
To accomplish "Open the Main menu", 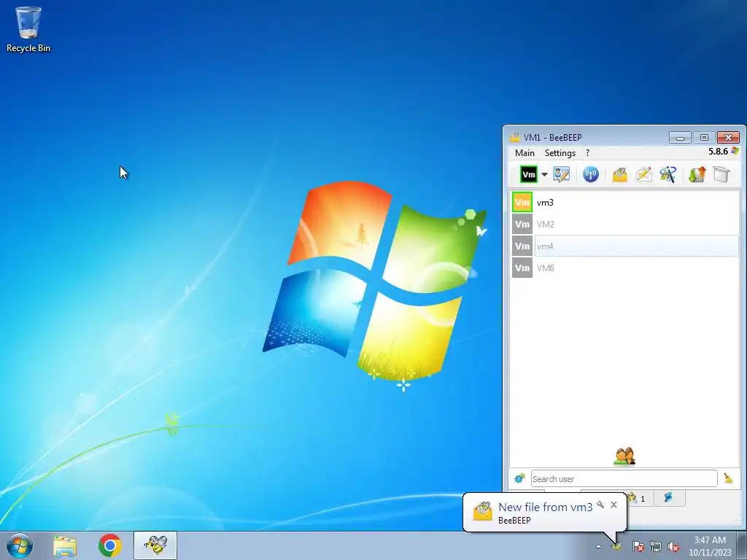I will [525, 153].
